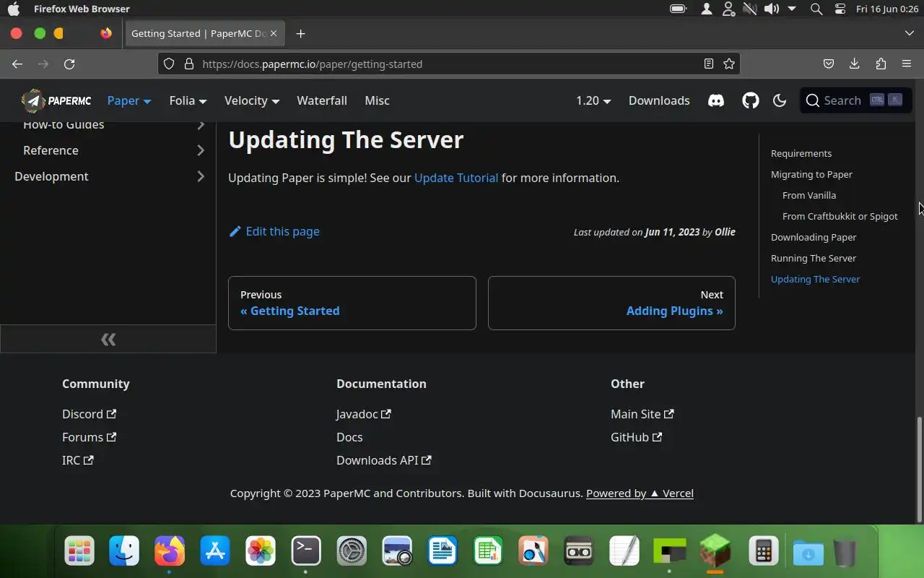Image resolution: width=924 pixels, height=578 pixels.
Task: Open a new tab with plus button
Action: click(x=300, y=33)
